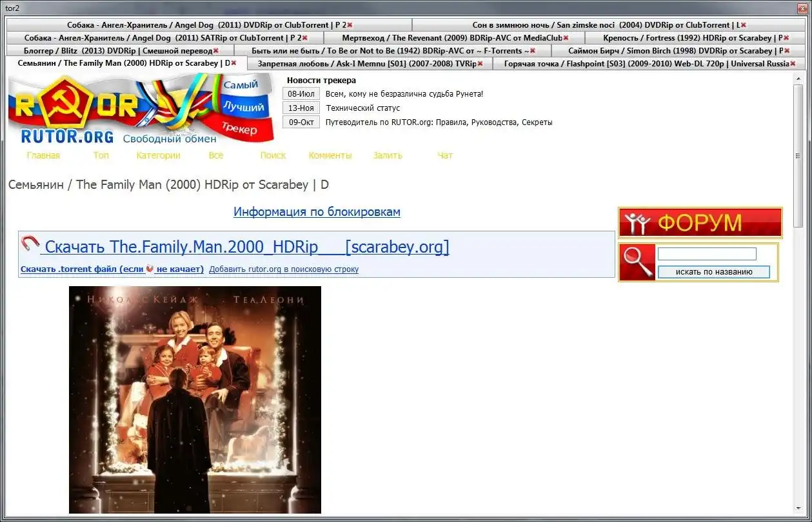Select the To Be or Not to Be tab
The image size is (812, 522).
tap(392, 51)
